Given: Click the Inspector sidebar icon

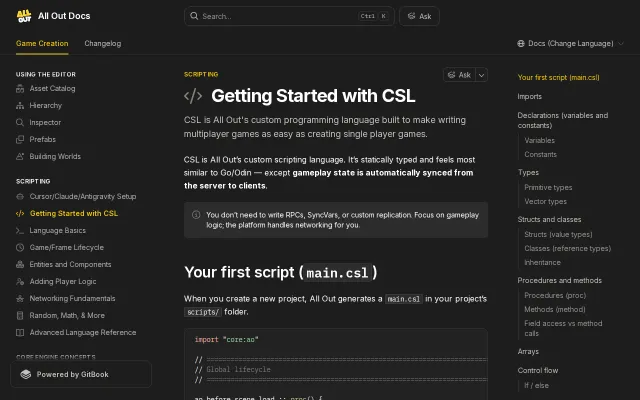Looking at the screenshot, I should coord(20,122).
